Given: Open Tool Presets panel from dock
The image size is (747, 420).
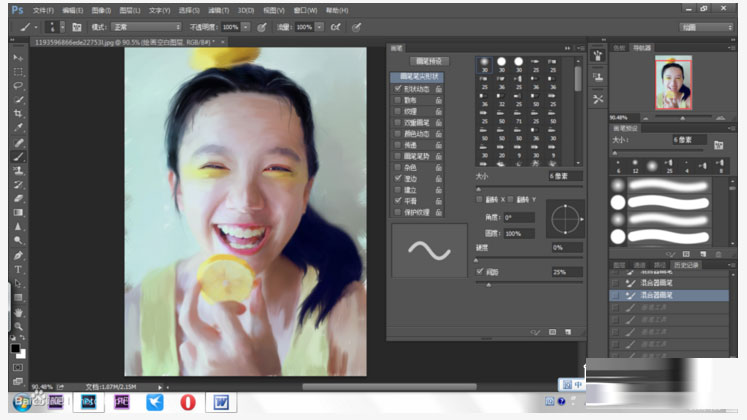Looking at the screenshot, I should [598, 99].
